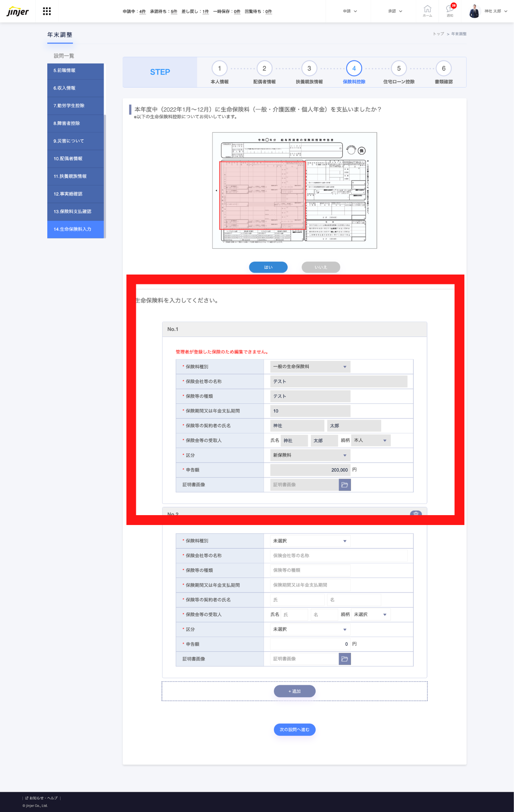Open the app grid menu icon

tap(47, 11)
